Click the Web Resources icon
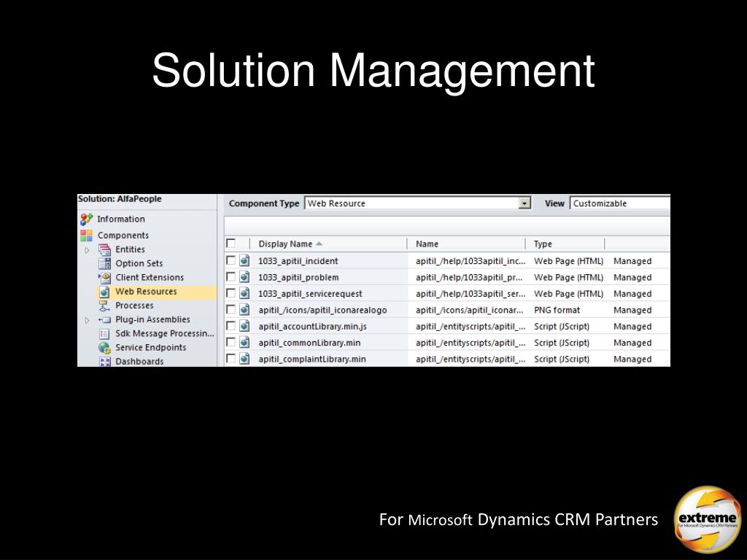The width and height of the screenshot is (747, 560). click(104, 292)
